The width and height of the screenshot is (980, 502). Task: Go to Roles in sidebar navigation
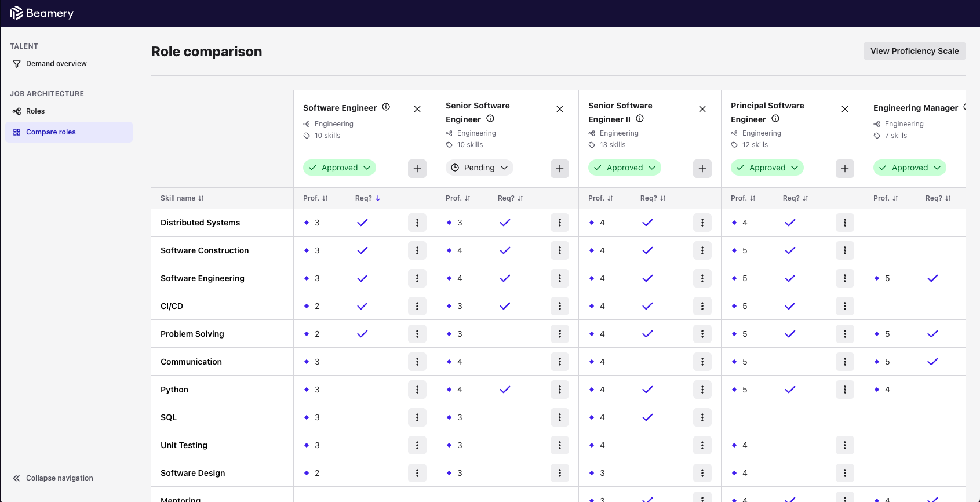[35, 111]
